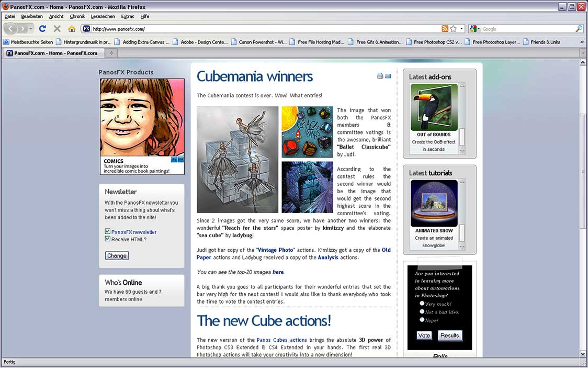
Task: Open the Free Photoshop Layer bookmark
Action: click(x=492, y=42)
